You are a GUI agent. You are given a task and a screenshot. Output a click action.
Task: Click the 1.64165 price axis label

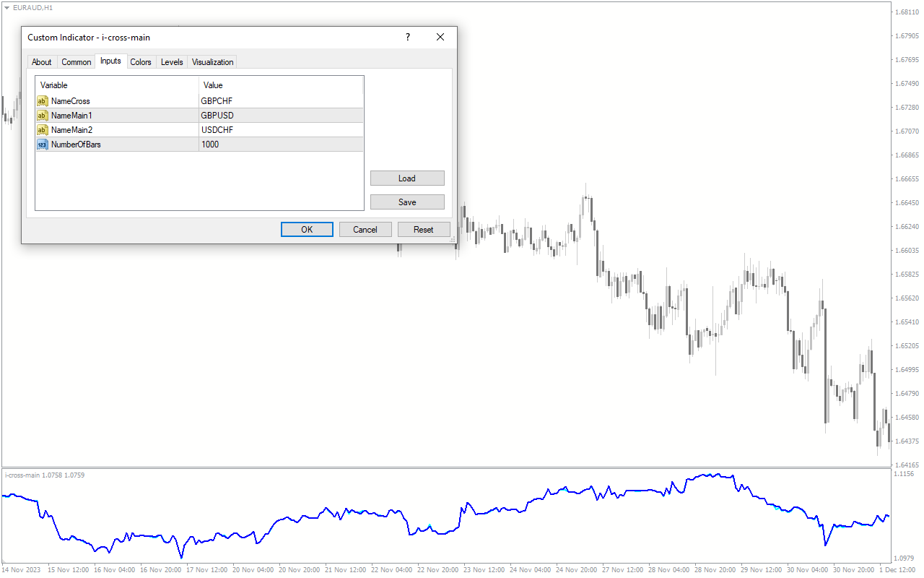907,465
